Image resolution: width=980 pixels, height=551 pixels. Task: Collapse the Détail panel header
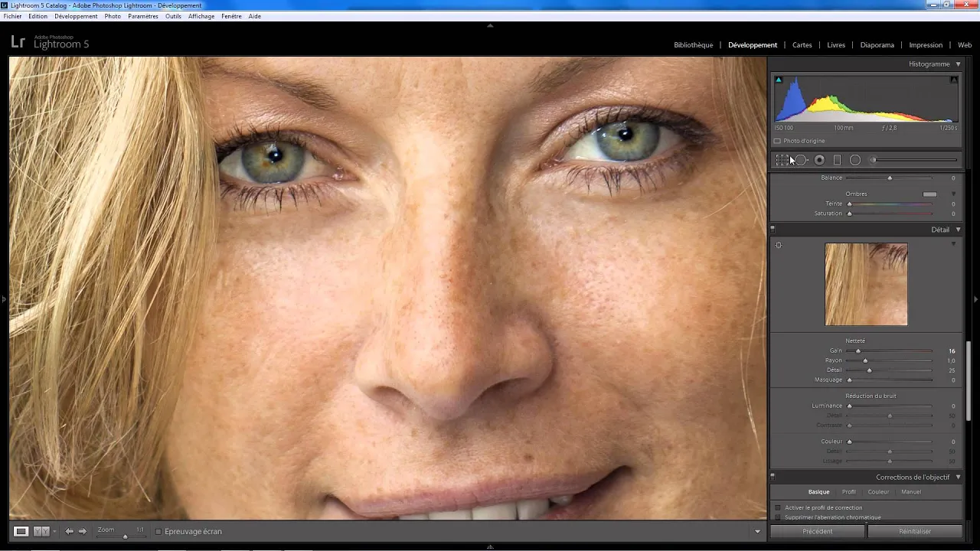pos(958,230)
